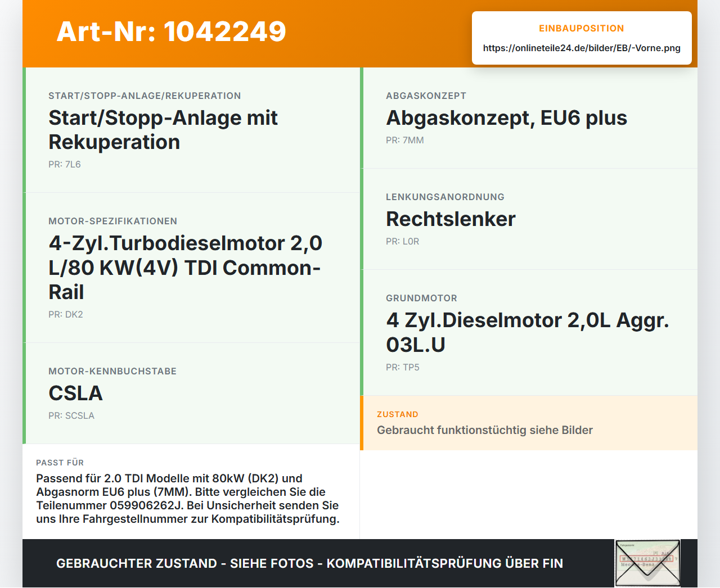Click the 'PR: DK2' code

(66, 315)
